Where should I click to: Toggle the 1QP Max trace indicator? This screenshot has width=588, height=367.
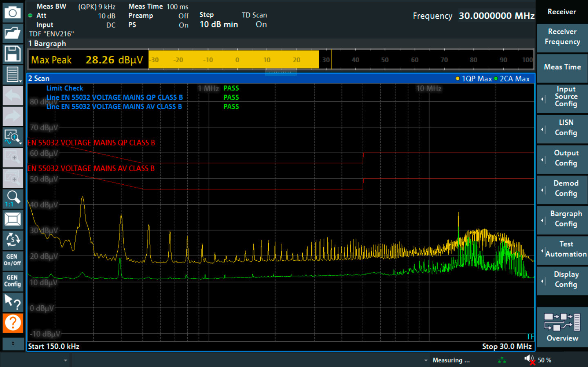click(474, 79)
